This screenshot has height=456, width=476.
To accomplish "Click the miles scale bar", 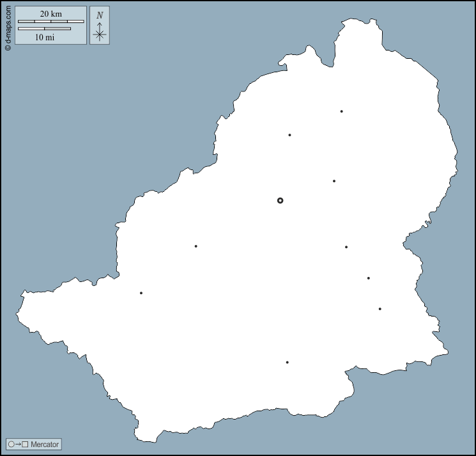I will (44, 29).
